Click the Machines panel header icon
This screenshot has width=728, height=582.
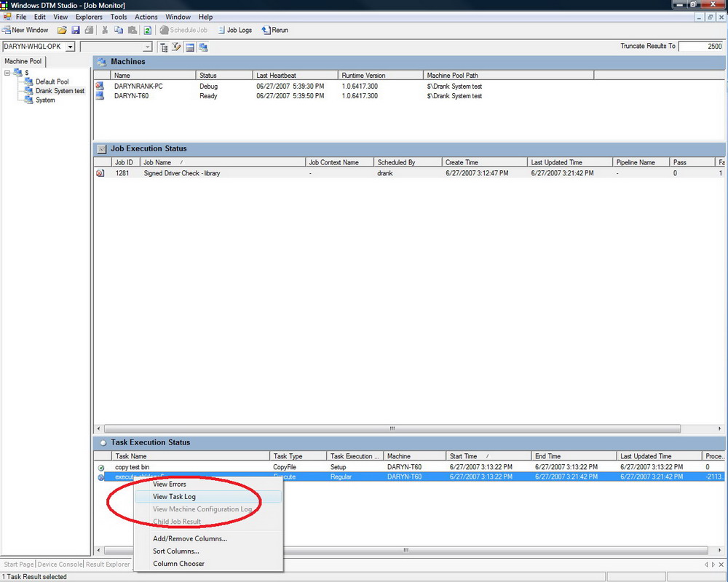[x=102, y=62]
